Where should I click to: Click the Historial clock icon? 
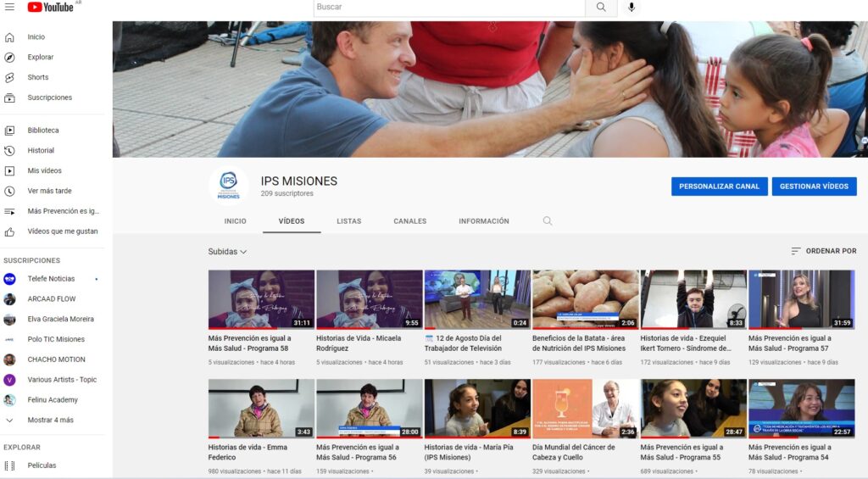point(9,151)
